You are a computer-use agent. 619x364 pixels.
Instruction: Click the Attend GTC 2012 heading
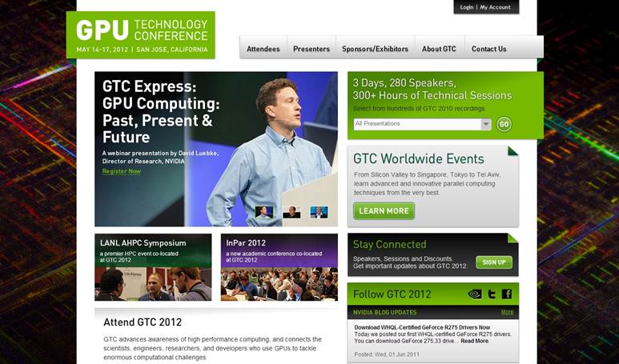click(143, 322)
